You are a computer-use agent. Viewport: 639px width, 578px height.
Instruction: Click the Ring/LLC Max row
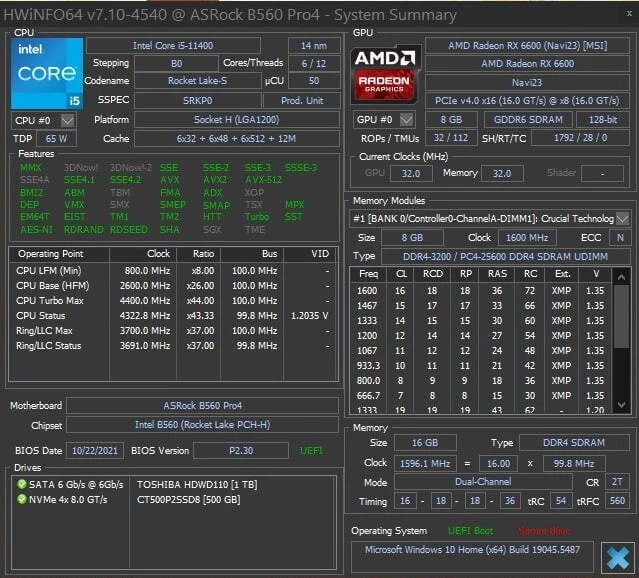(173, 331)
